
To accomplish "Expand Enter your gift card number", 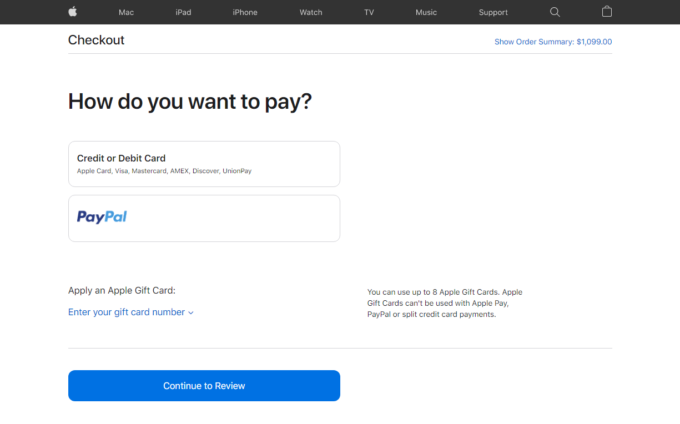I will 131,312.
